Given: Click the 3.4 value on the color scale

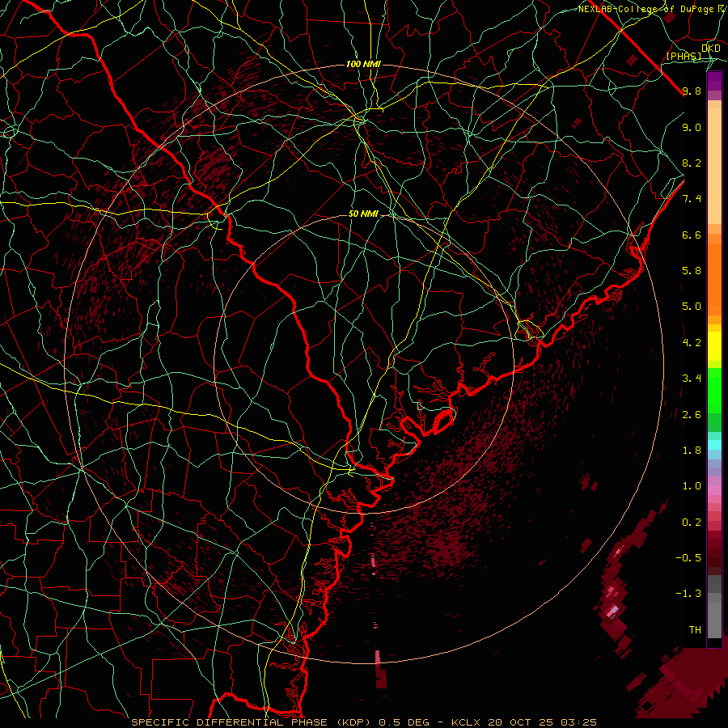Looking at the screenshot, I should click(x=692, y=379).
